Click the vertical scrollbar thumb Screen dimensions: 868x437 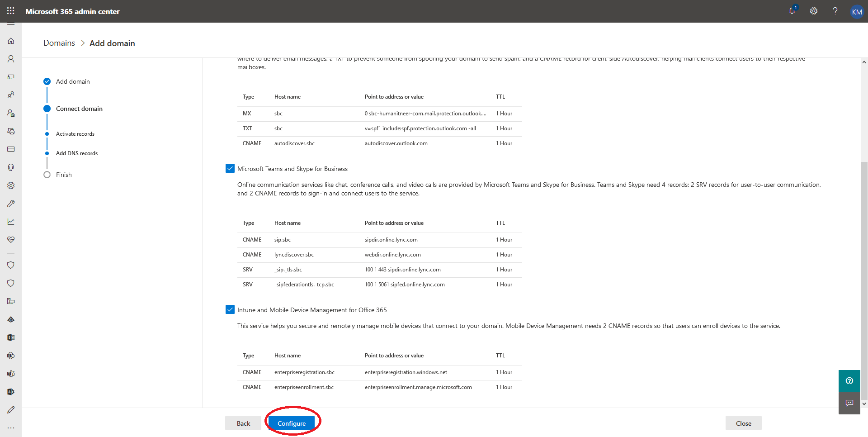click(x=864, y=280)
